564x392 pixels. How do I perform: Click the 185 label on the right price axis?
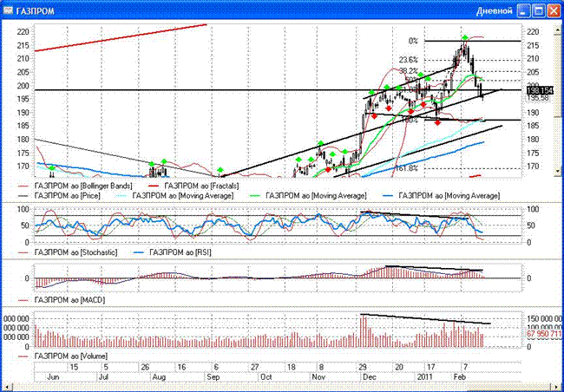(x=534, y=126)
